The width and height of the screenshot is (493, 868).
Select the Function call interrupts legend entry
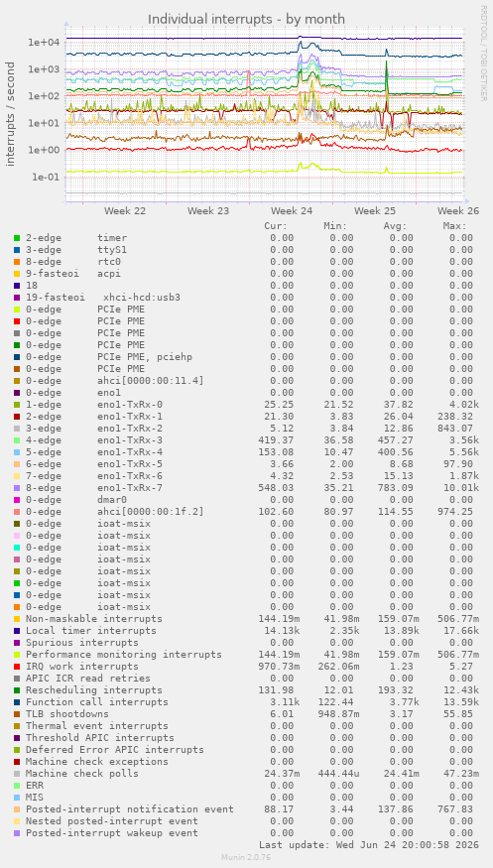(x=97, y=702)
